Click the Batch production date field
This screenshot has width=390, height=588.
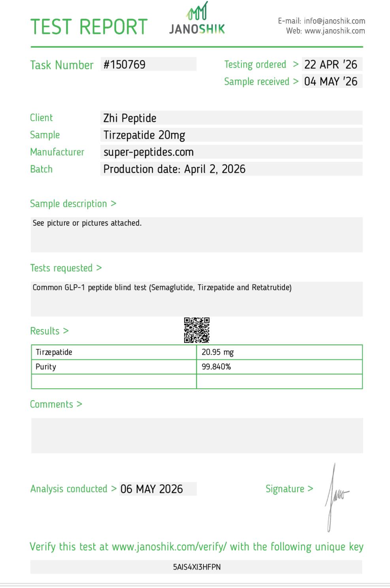tap(232, 169)
